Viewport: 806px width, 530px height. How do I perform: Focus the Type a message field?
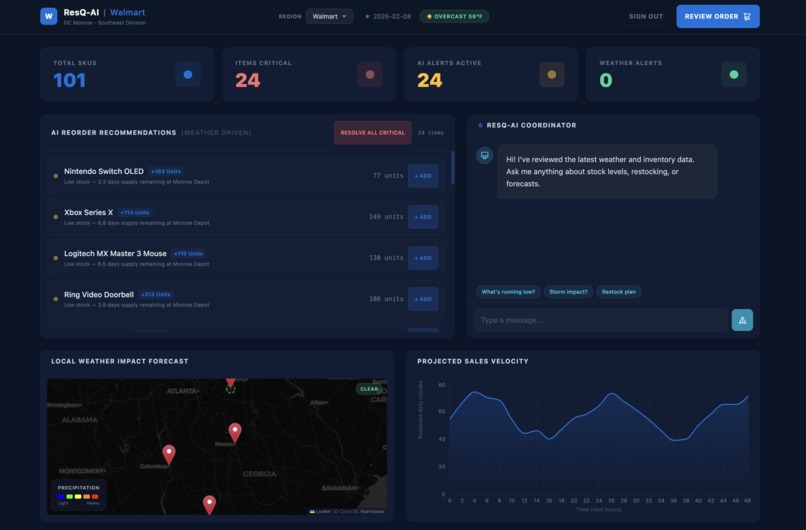[x=600, y=320]
